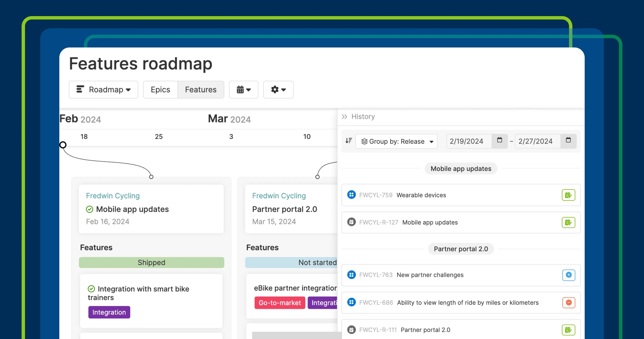644x339 pixels.
Task: Select the Features tab
Action: (x=200, y=89)
